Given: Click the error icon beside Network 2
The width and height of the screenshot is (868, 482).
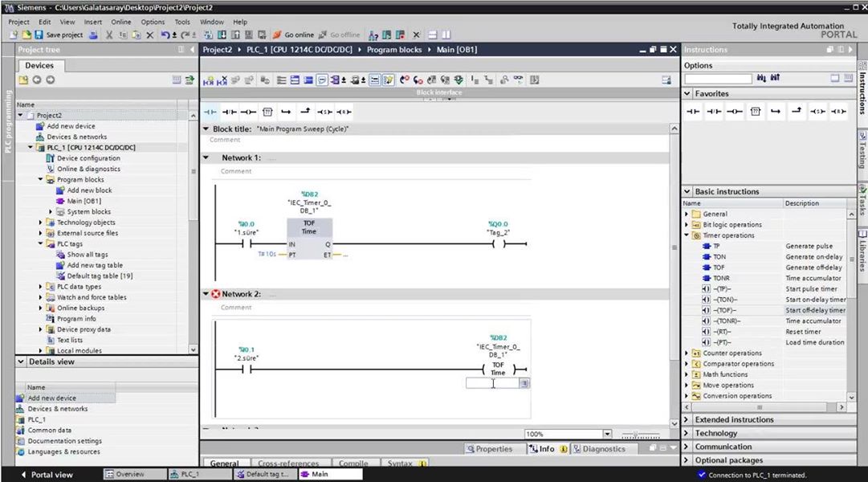Looking at the screenshot, I should [x=216, y=294].
